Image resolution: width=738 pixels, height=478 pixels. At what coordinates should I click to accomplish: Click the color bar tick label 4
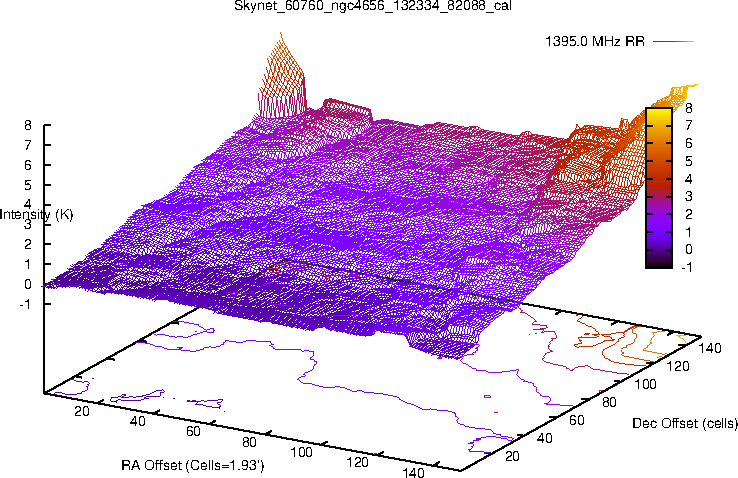pos(689,179)
